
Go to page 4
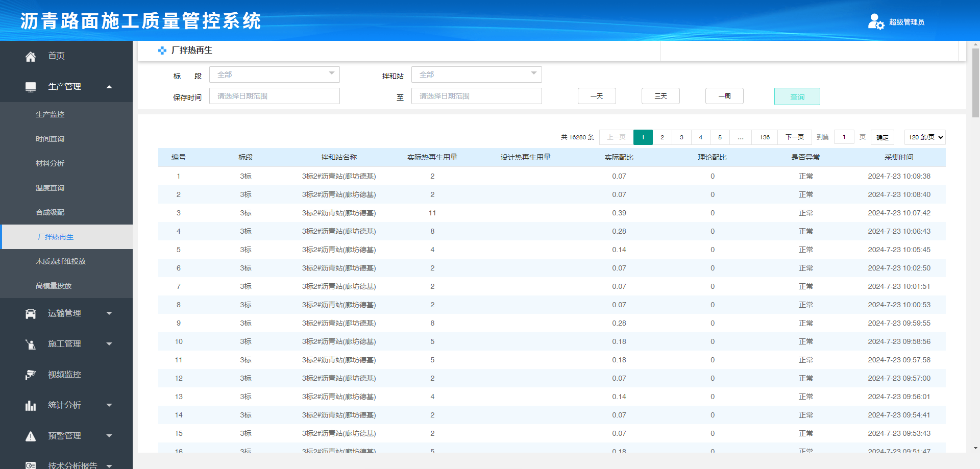click(x=701, y=137)
